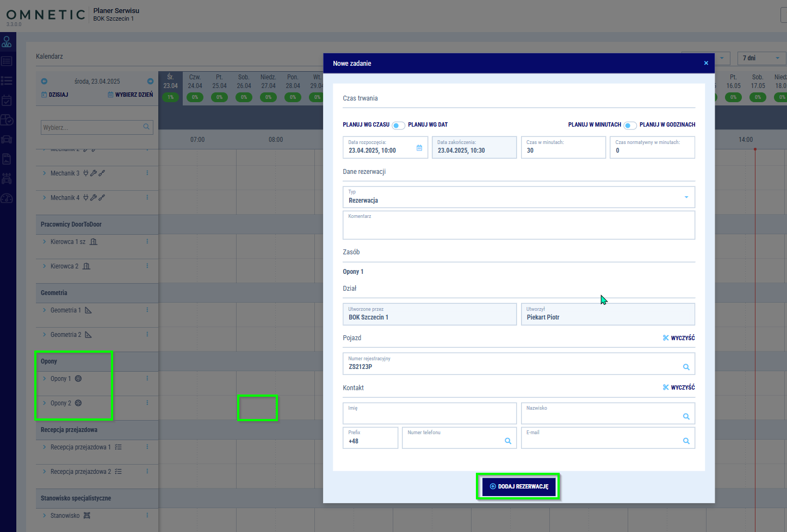787x532 pixels.
Task: Toggle Planuj w minutach / godzinach switch
Action: tap(630, 126)
